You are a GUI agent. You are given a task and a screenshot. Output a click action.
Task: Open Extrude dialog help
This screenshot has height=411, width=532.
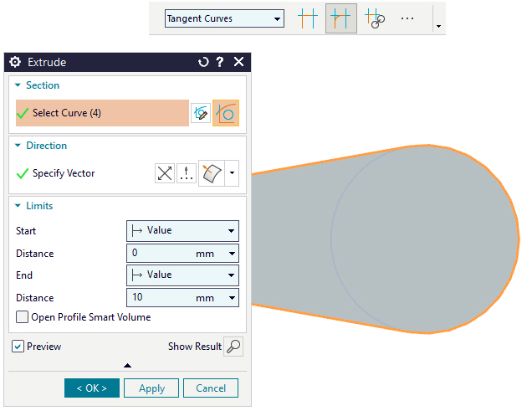(220, 62)
